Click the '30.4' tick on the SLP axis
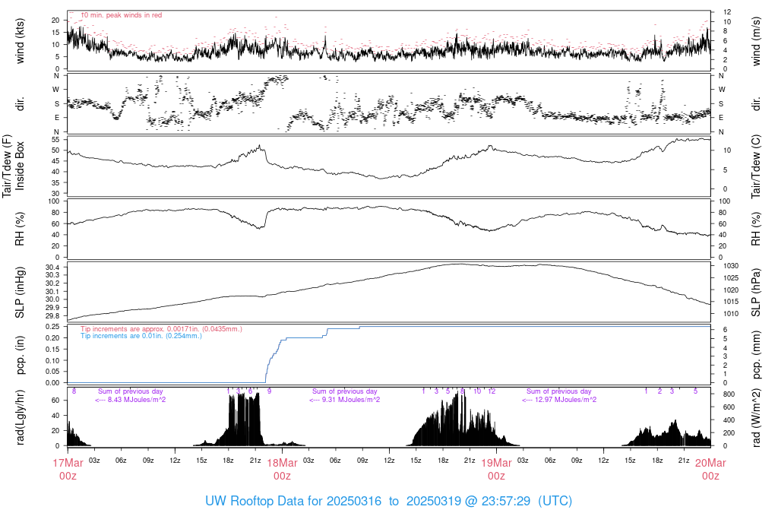The width and height of the screenshot is (778, 532). coord(52,268)
